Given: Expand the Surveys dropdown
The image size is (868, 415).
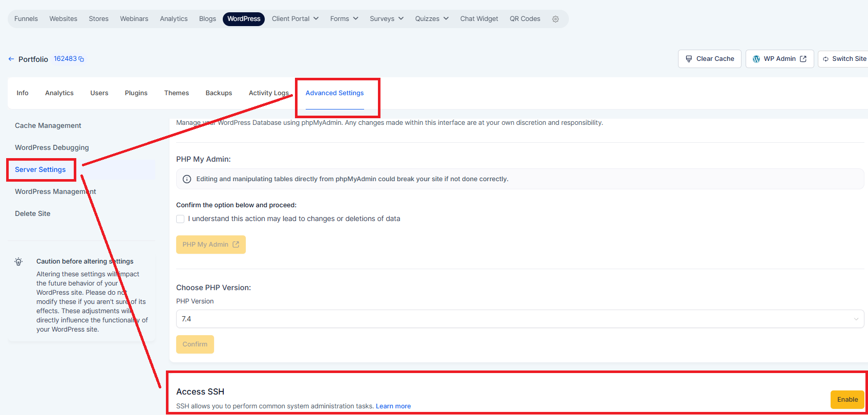Looking at the screenshot, I should coord(387,19).
